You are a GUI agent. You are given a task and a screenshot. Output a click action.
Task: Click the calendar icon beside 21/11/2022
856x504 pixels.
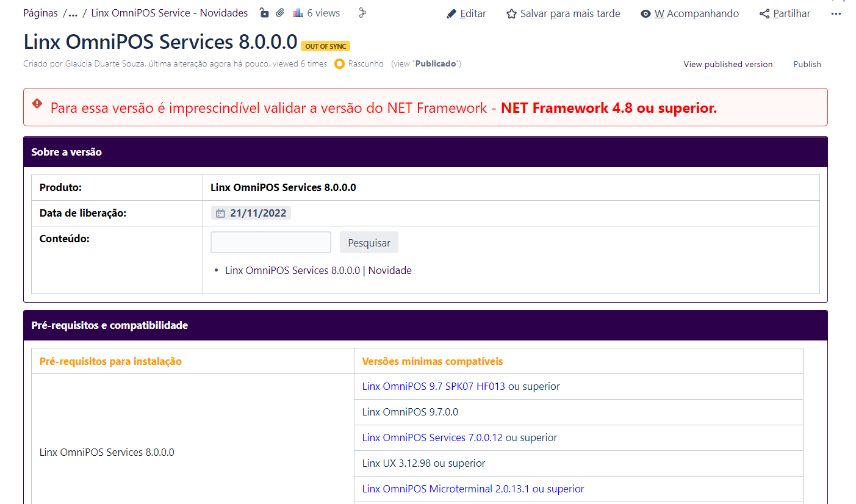click(220, 213)
